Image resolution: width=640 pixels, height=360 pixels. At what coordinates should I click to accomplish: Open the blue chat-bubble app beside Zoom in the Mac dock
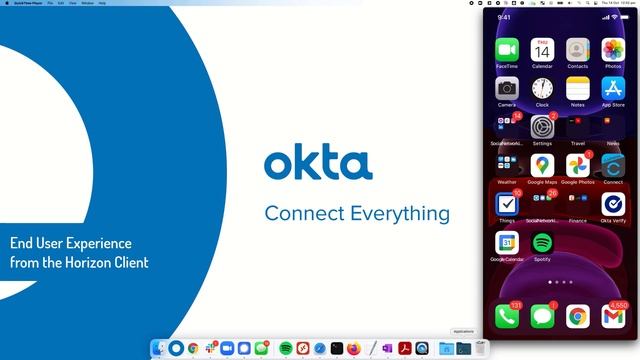[244, 349]
